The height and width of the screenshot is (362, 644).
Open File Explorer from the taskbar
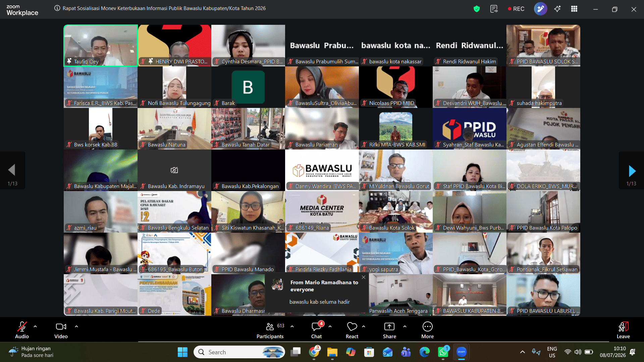click(332, 352)
